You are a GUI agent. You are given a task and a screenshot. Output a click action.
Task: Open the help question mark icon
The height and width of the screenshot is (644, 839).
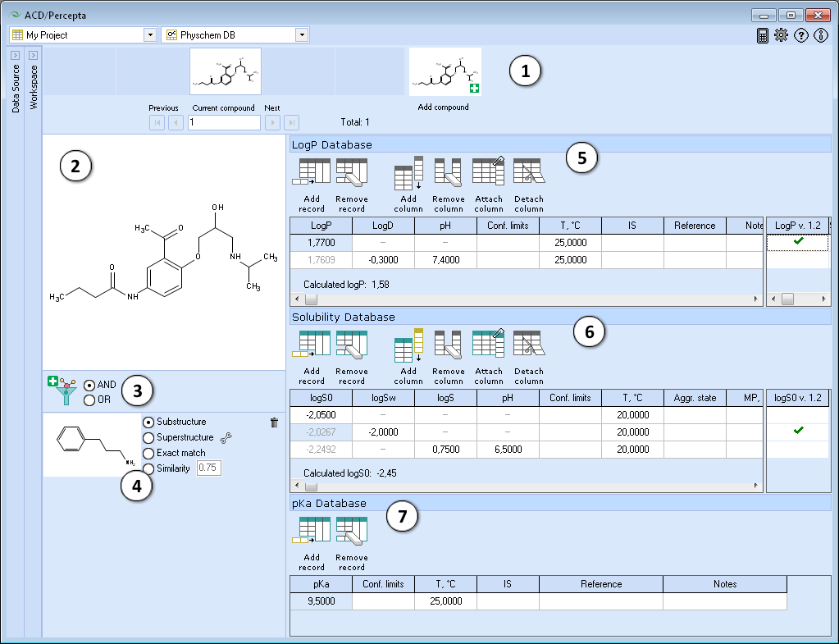point(801,35)
